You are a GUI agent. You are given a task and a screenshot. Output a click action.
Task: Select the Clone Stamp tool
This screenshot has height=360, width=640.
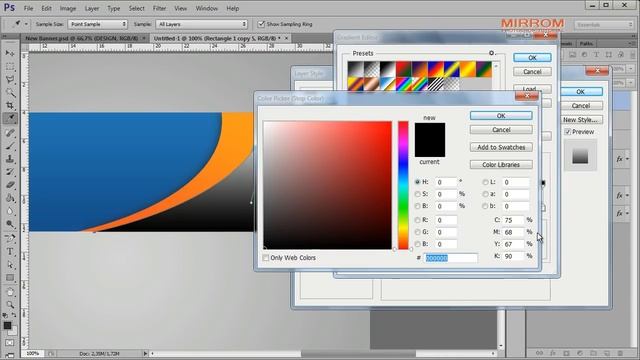(x=10, y=158)
